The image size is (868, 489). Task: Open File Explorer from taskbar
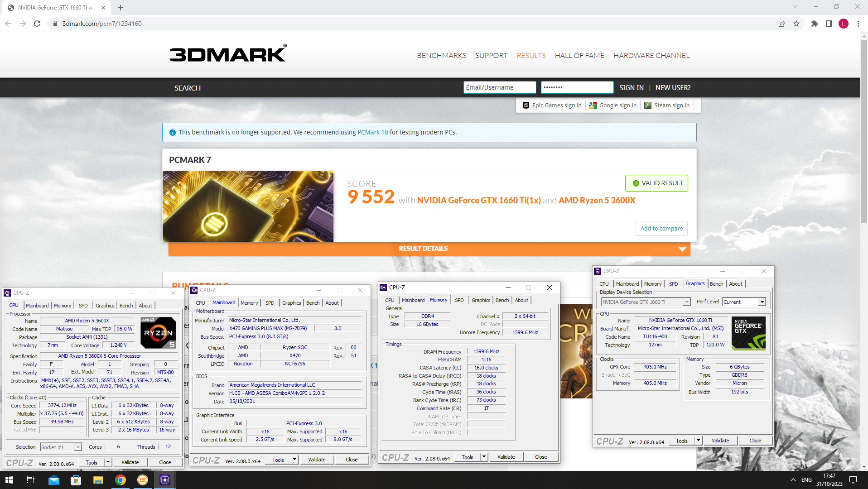pos(98,480)
